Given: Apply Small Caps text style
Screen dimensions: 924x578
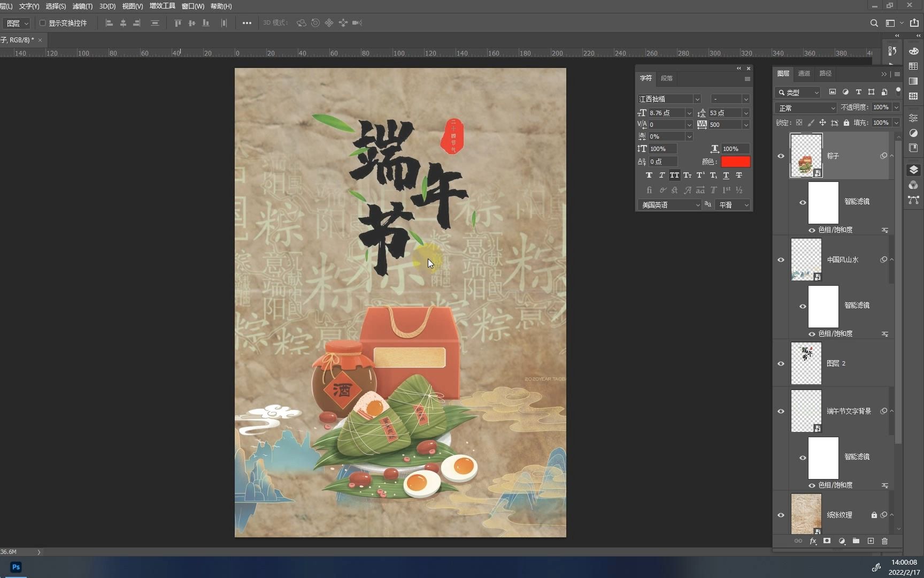Looking at the screenshot, I should (x=687, y=175).
